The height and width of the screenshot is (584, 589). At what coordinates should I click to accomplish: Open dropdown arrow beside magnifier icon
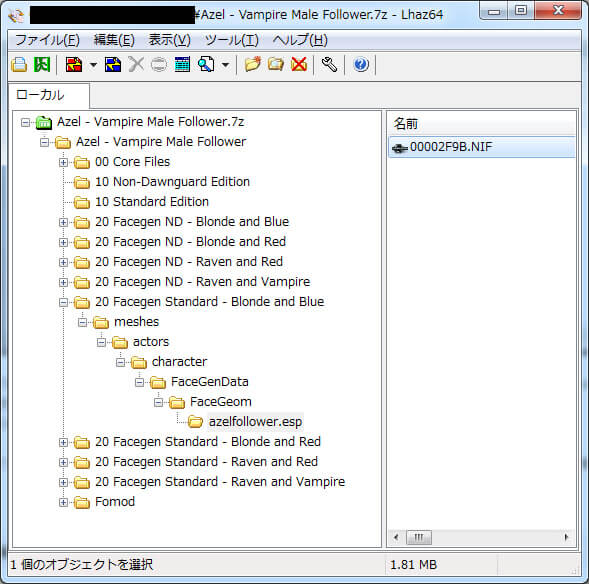coord(225,65)
